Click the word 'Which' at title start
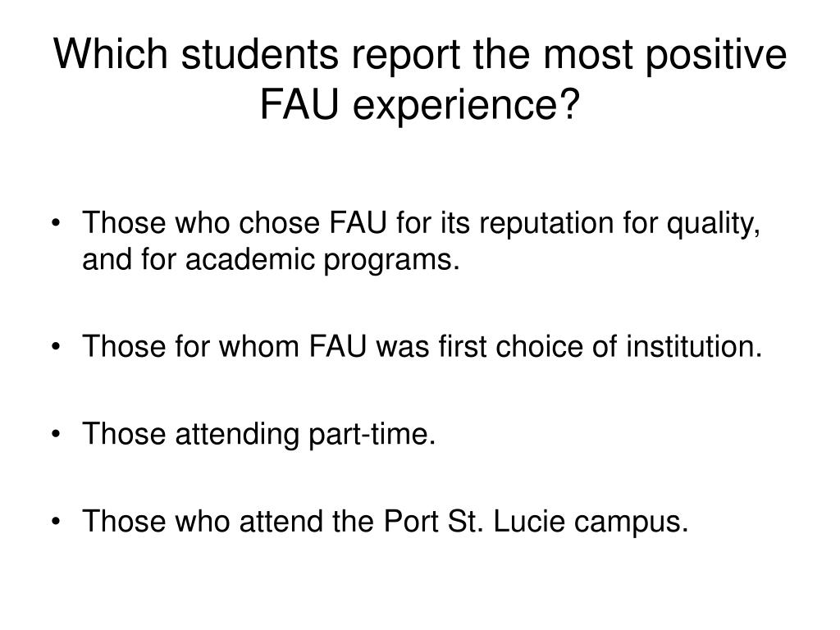 (111, 54)
